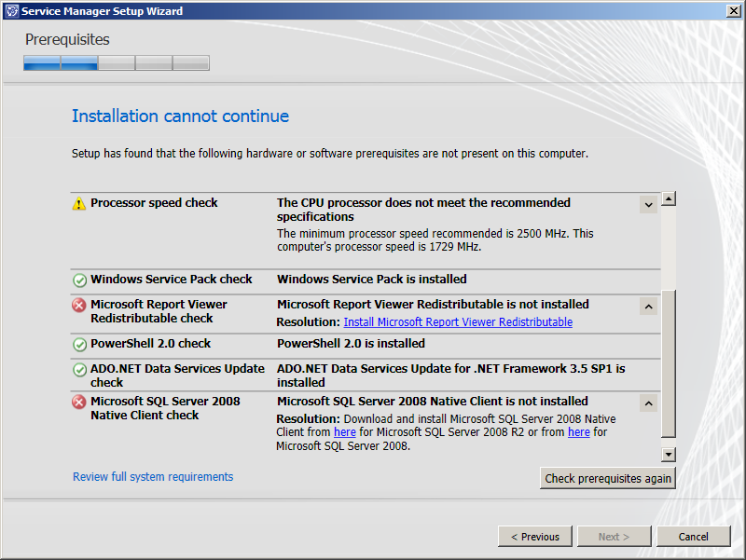The image size is (746, 560).
Task: Select the 'Processor speed check' label
Action: coord(154,203)
